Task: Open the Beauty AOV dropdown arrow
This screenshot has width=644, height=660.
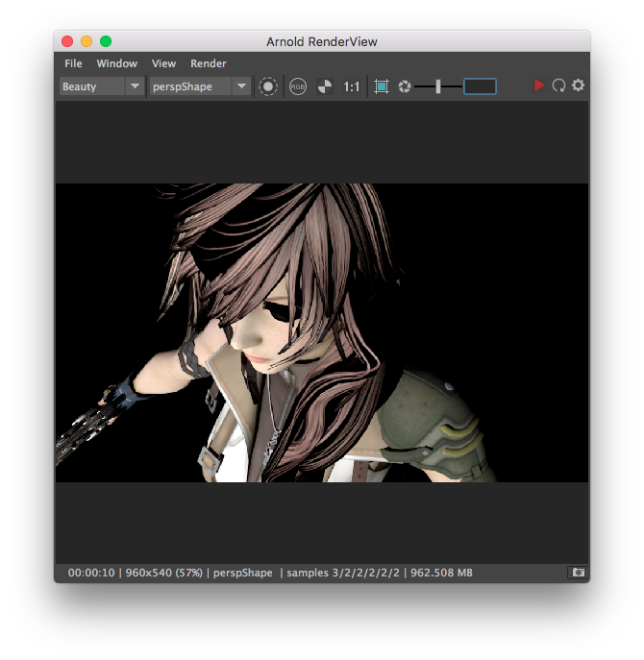Action: [135, 86]
